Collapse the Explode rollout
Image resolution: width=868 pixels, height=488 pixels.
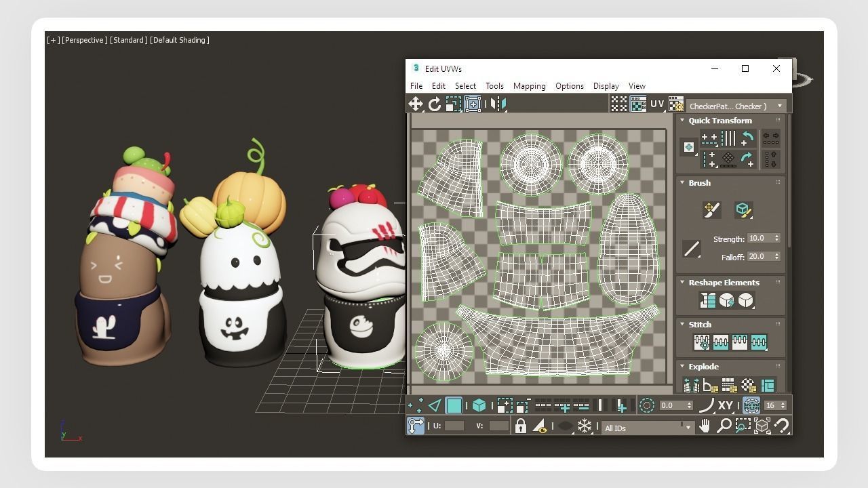pos(682,367)
